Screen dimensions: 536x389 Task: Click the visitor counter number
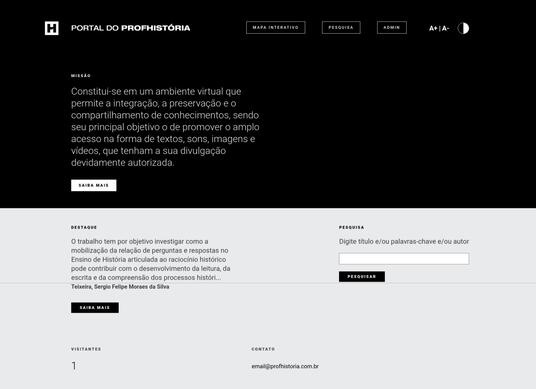tap(74, 366)
